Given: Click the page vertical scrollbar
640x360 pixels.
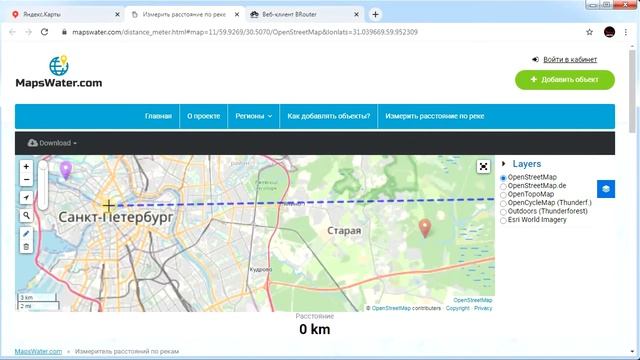Looking at the screenshot, I should [x=632, y=91].
